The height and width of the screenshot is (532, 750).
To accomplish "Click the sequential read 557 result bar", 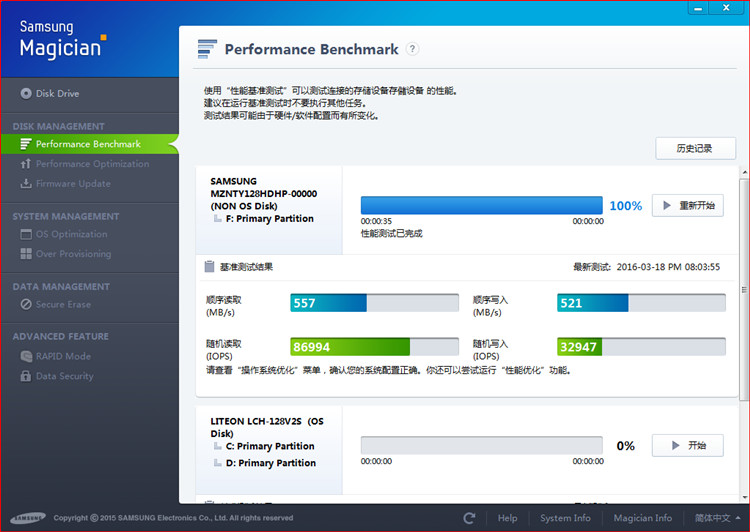I will coord(375,303).
